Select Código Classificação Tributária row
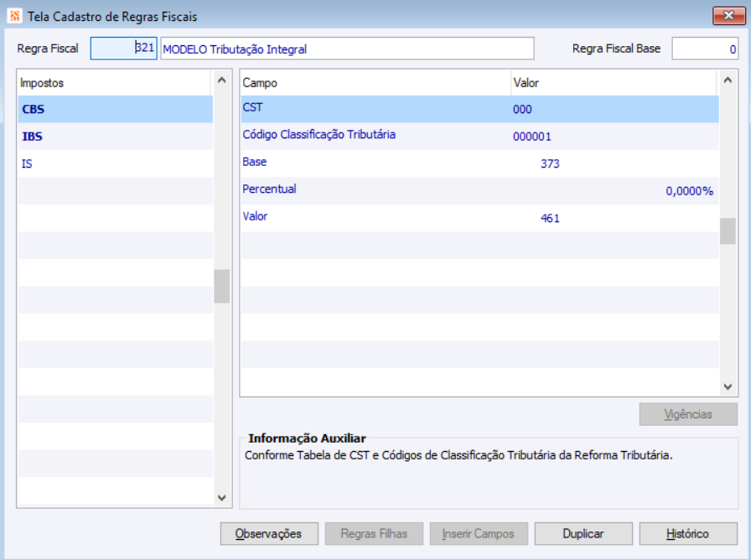 479,137
